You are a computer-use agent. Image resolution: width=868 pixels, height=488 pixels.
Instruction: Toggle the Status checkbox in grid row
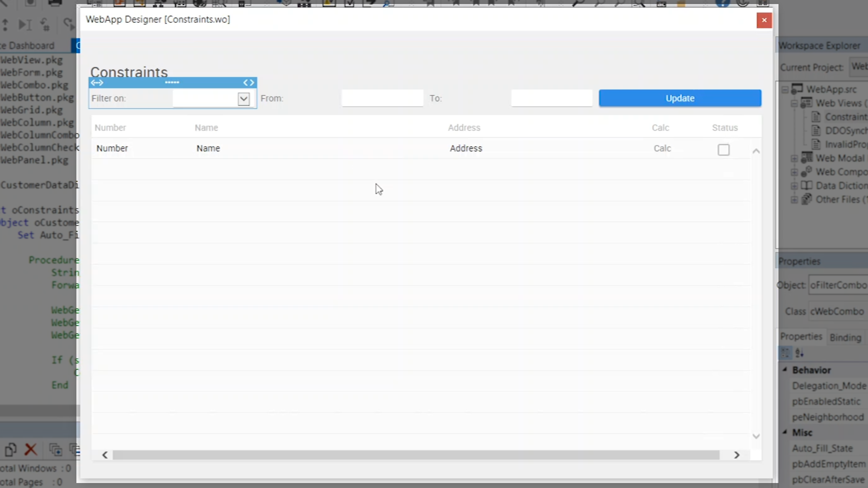click(723, 150)
